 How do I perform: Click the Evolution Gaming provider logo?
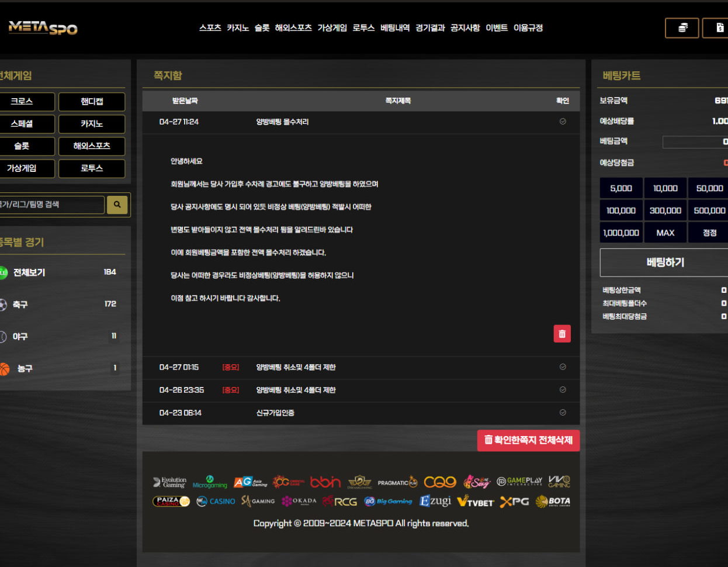point(169,482)
